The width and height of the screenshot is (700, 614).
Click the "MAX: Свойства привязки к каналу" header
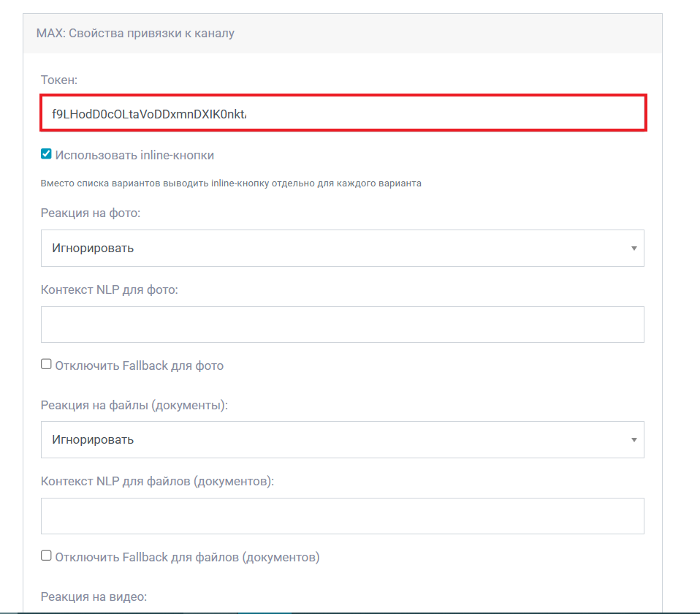click(135, 33)
